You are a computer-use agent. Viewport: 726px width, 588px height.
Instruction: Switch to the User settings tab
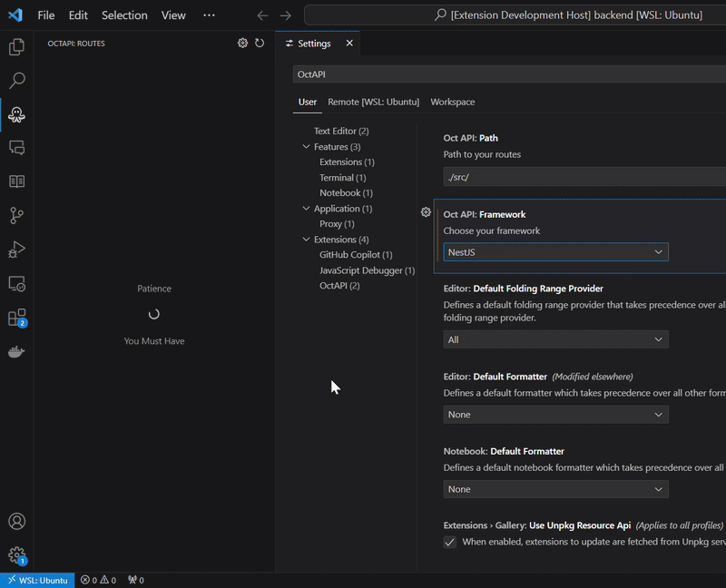pyautogui.click(x=308, y=102)
